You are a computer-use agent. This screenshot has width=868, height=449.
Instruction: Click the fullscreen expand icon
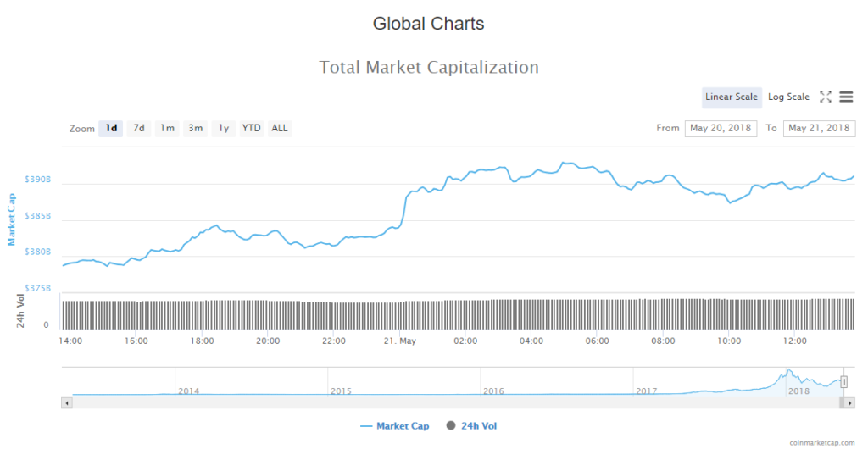[x=826, y=97]
